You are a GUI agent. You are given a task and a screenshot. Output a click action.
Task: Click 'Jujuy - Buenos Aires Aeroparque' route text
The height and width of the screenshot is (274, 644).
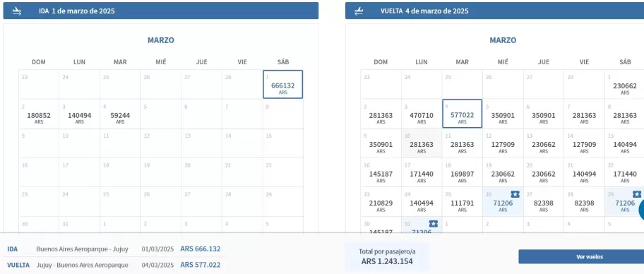(82, 265)
